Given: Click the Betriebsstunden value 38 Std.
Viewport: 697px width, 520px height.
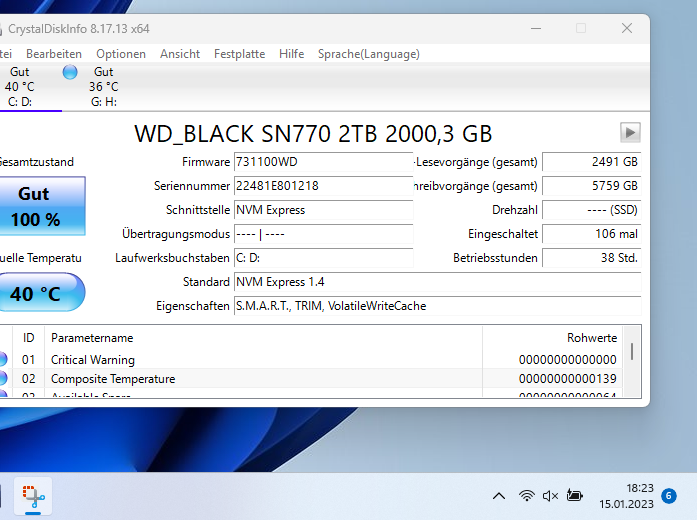Looking at the screenshot, I should (592, 258).
